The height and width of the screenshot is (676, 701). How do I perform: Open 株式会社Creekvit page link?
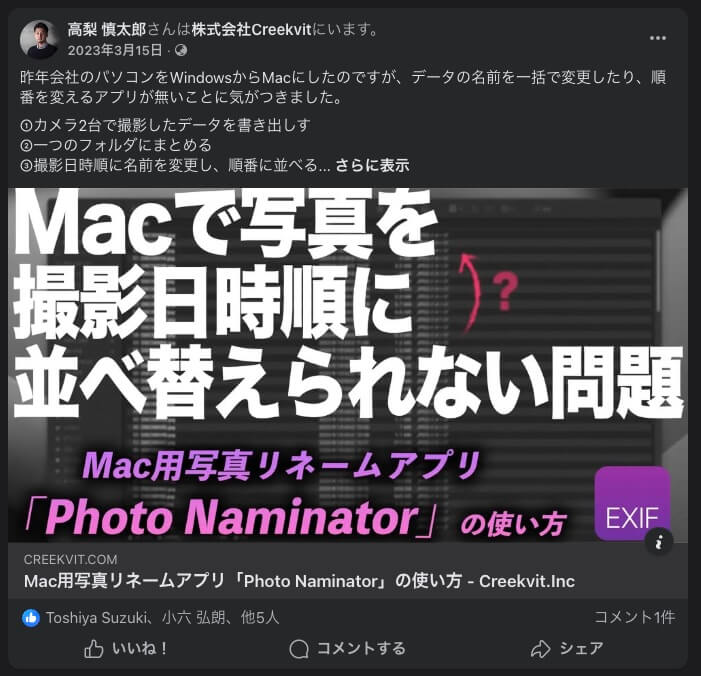click(251, 30)
